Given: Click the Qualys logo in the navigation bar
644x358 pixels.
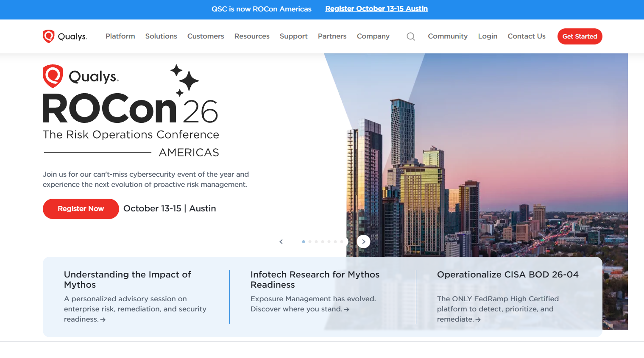Looking at the screenshot, I should tap(65, 36).
